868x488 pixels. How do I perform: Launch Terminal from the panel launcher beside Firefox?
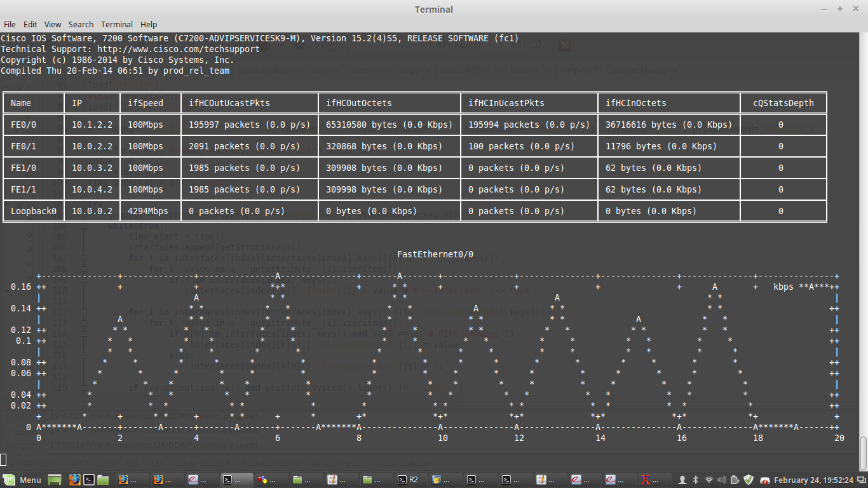[89, 480]
